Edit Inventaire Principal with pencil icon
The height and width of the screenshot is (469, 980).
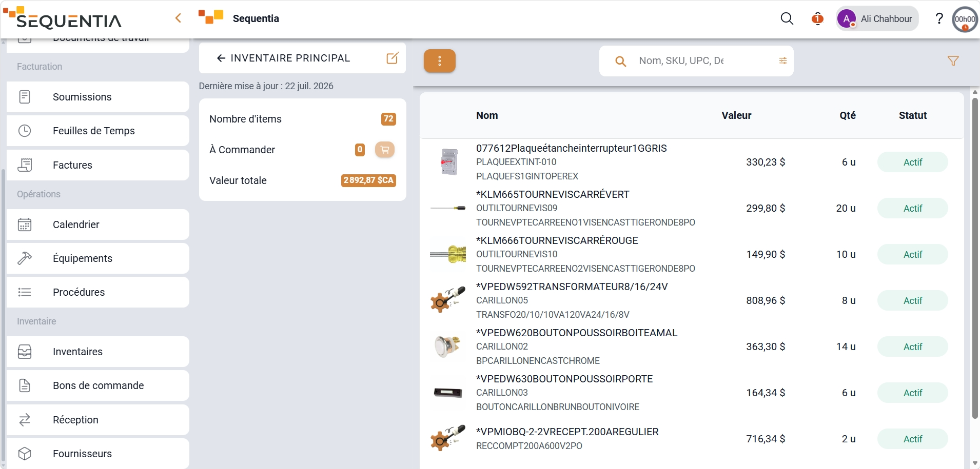click(393, 58)
